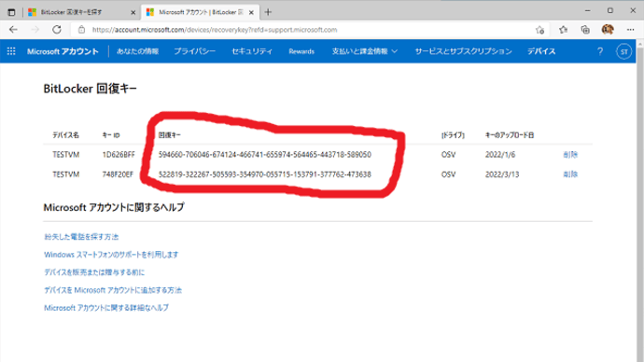This screenshot has width=644, height=362.
Task: Open the vertical tabs menu icon
Action: [11, 12]
